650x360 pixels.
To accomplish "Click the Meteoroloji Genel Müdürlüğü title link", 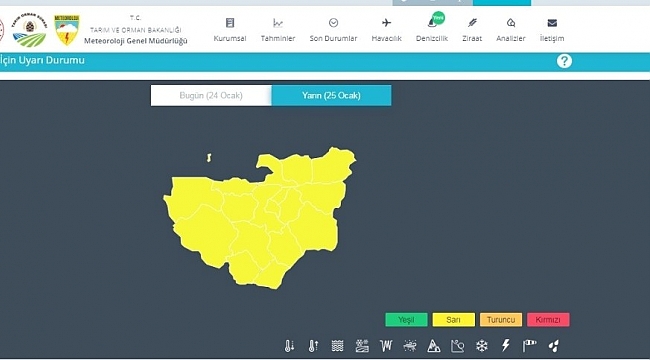I will 136,41.
